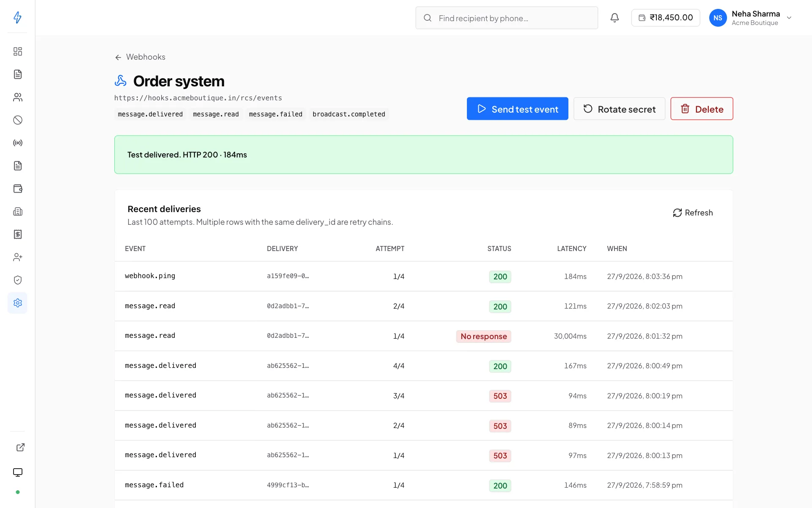Viewport: 812px width, 508px height.
Task: Click the webhook URL text
Action: coord(198,98)
